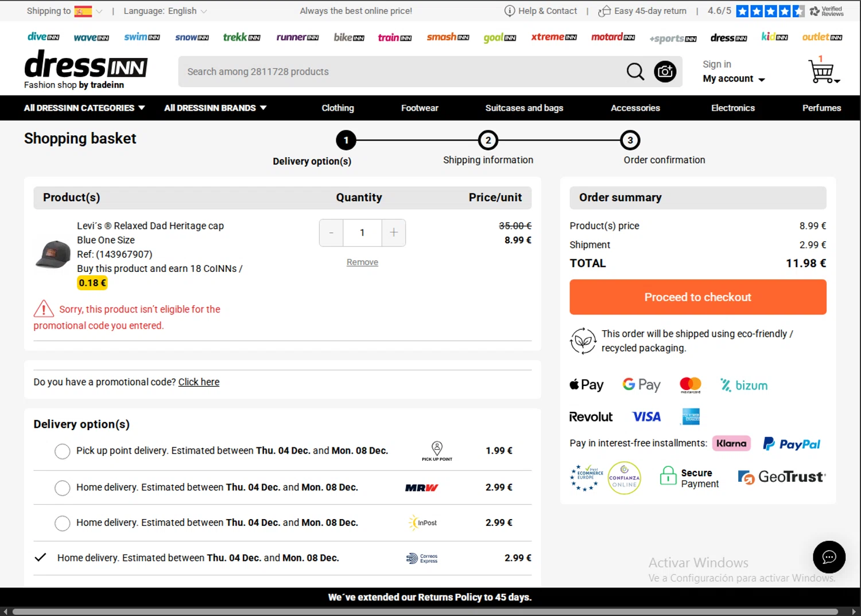Click the kidinn store logo

click(774, 37)
